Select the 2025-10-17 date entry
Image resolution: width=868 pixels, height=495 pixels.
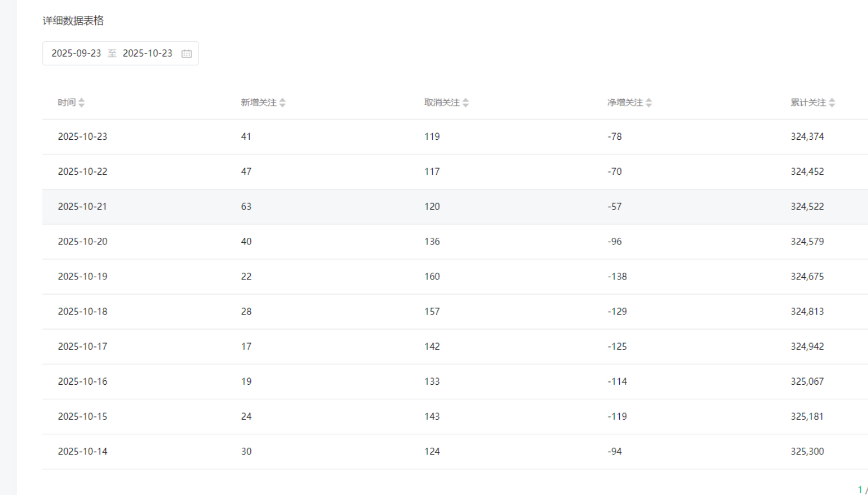[x=82, y=346]
